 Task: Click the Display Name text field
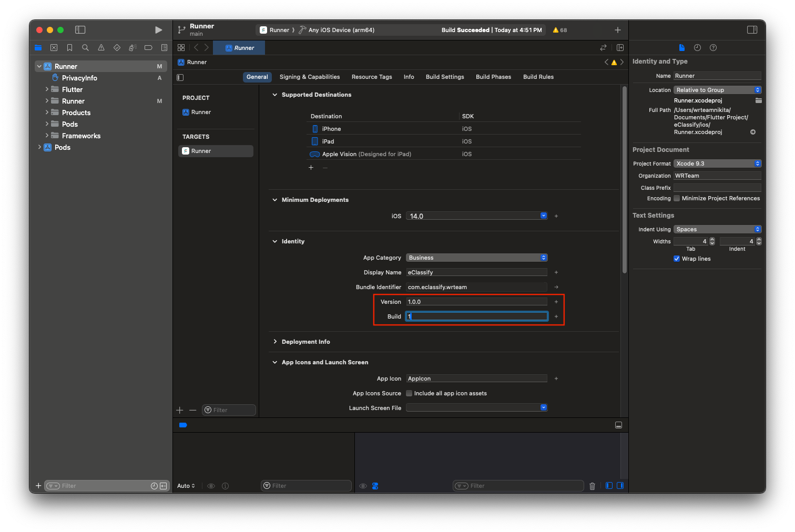[x=476, y=272]
